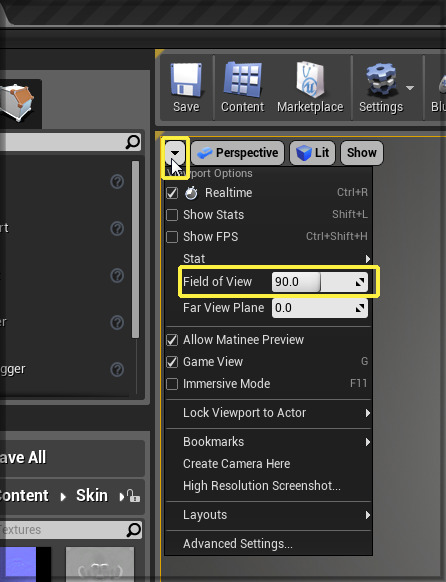The image size is (446, 582).
Task: Click the cube geometry mode icon
Action: [17, 102]
